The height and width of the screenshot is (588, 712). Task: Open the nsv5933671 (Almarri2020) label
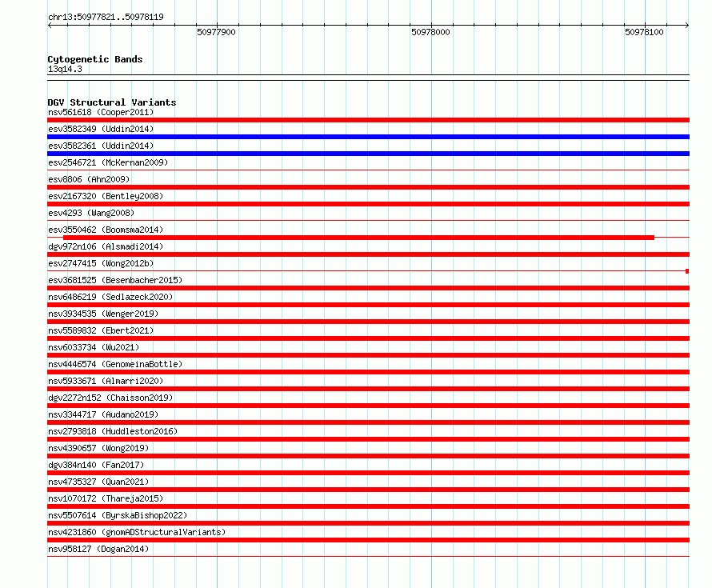[x=106, y=381]
